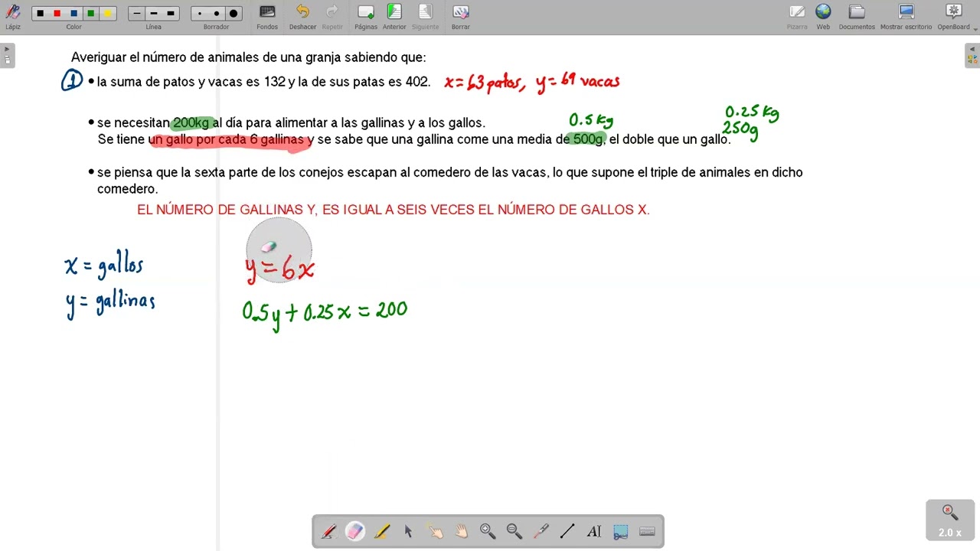
Task: Select the yellow highlighter tool
Action: pos(382,531)
